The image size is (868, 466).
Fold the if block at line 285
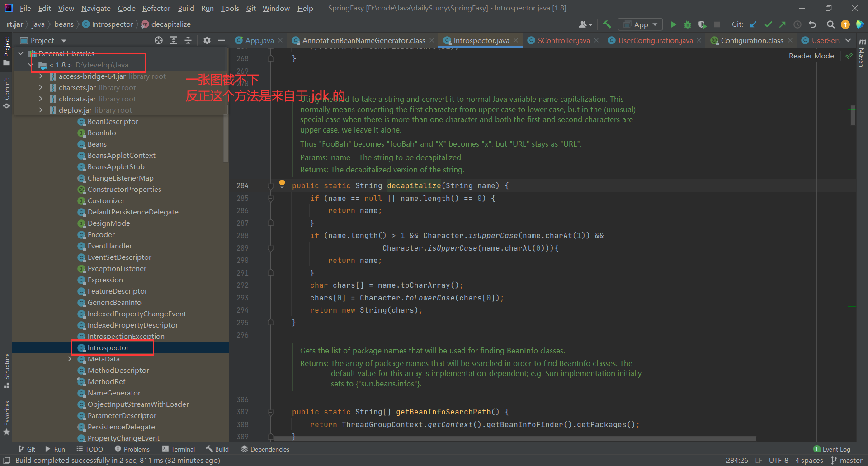pos(270,198)
